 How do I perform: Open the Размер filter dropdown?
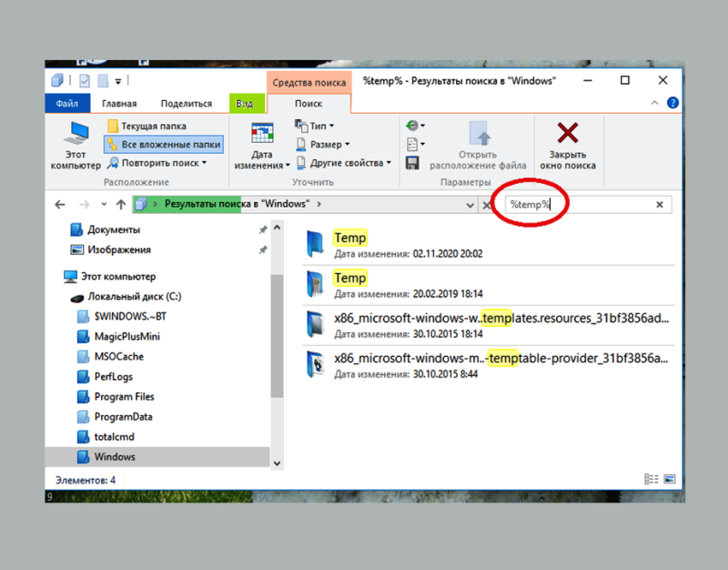pos(320,144)
